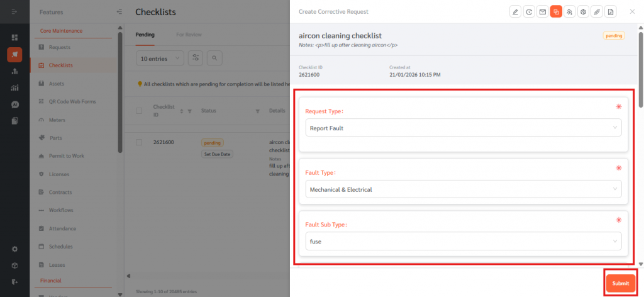Image resolution: width=644 pixels, height=297 pixels.
Task: Toggle the select-all checkbox in table header
Action: click(x=139, y=111)
